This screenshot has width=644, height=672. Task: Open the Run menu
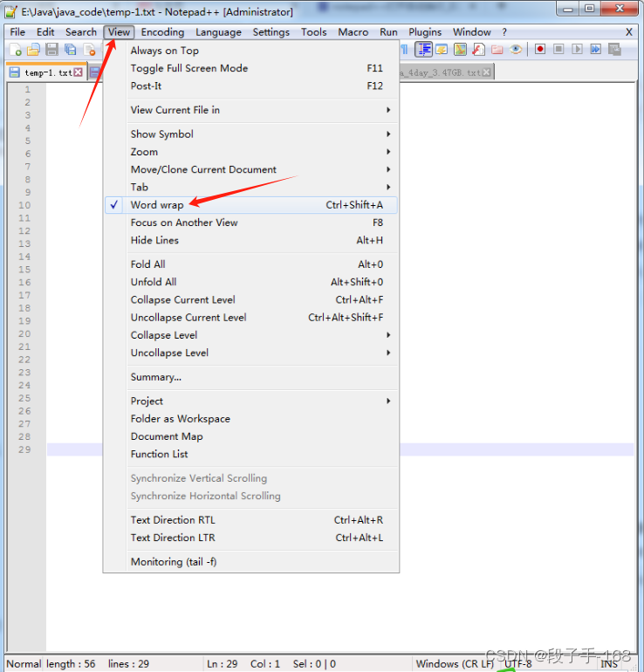coord(388,32)
